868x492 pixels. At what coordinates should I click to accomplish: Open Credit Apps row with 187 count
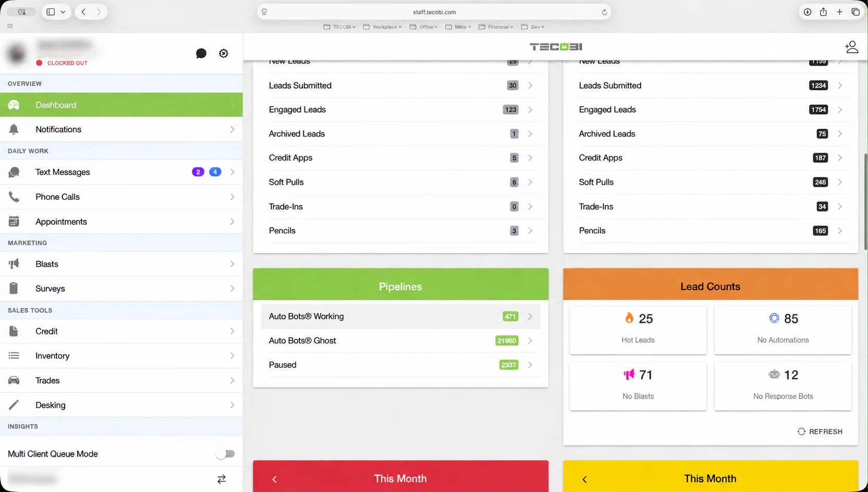point(711,158)
